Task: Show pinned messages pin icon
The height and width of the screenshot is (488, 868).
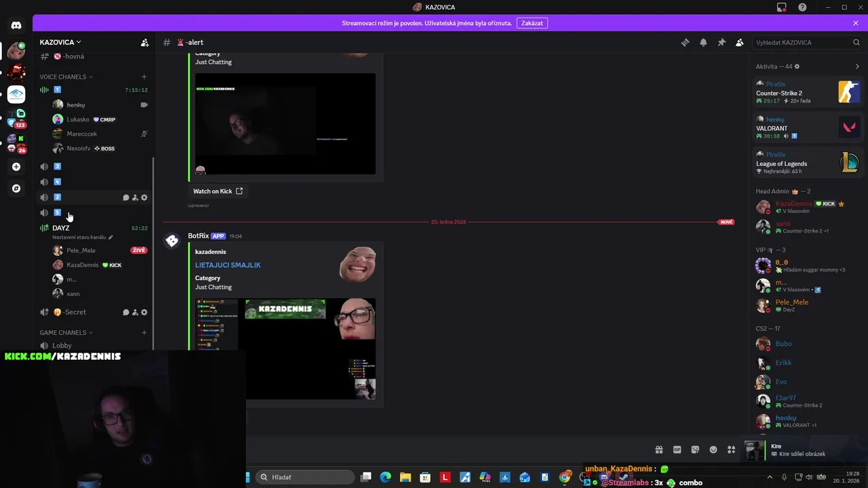Action: tap(722, 43)
